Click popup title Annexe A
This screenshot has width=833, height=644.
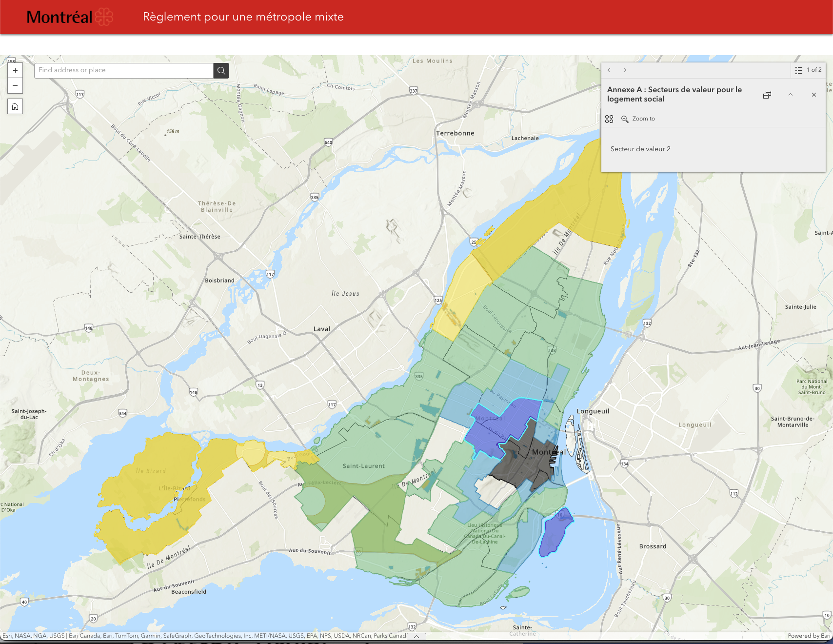tap(674, 94)
